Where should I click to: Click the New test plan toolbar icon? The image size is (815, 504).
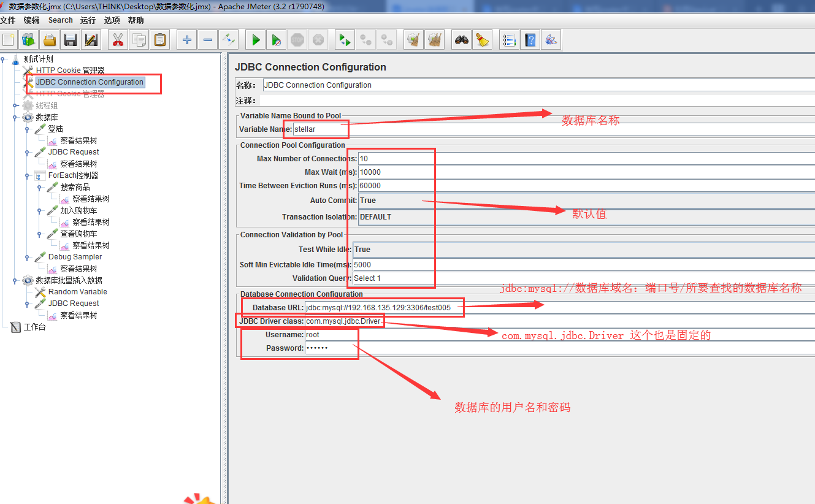pyautogui.click(x=8, y=40)
